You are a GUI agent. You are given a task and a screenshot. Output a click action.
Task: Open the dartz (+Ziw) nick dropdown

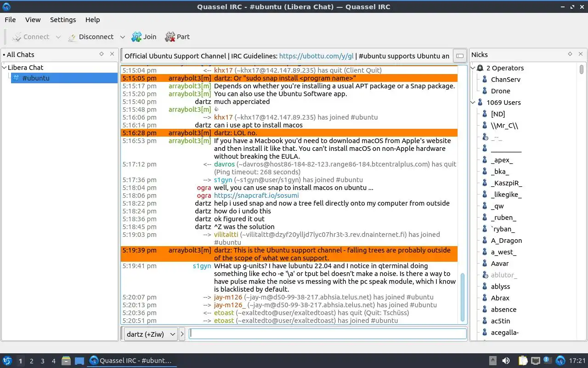(150, 334)
